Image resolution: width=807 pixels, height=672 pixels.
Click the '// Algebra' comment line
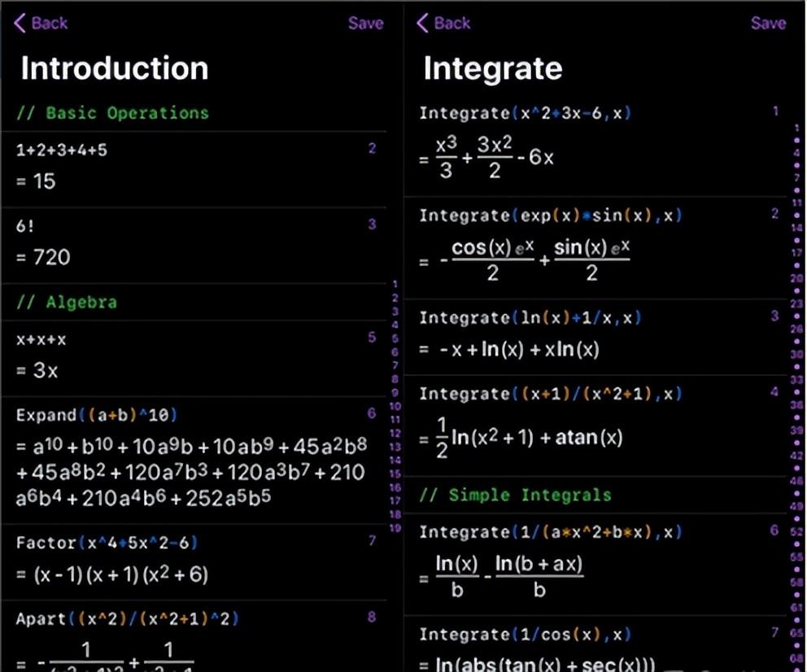click(67, 303)
